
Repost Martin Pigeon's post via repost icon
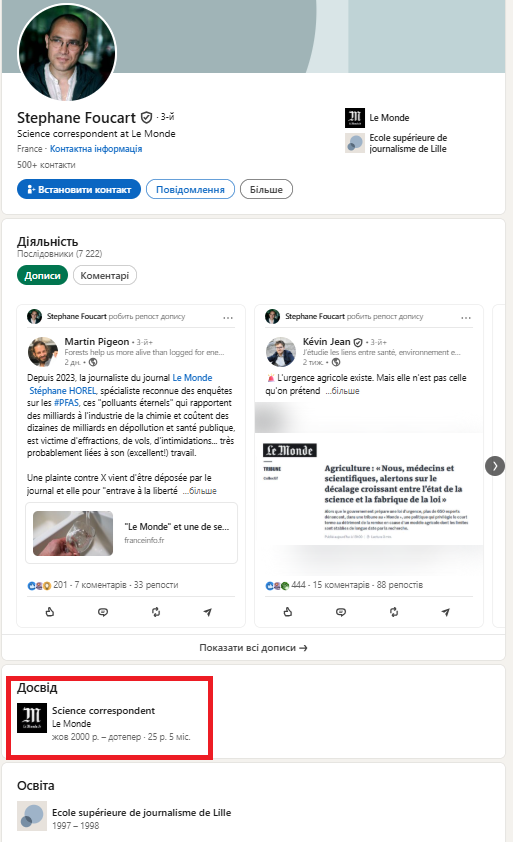click(156, 612)
